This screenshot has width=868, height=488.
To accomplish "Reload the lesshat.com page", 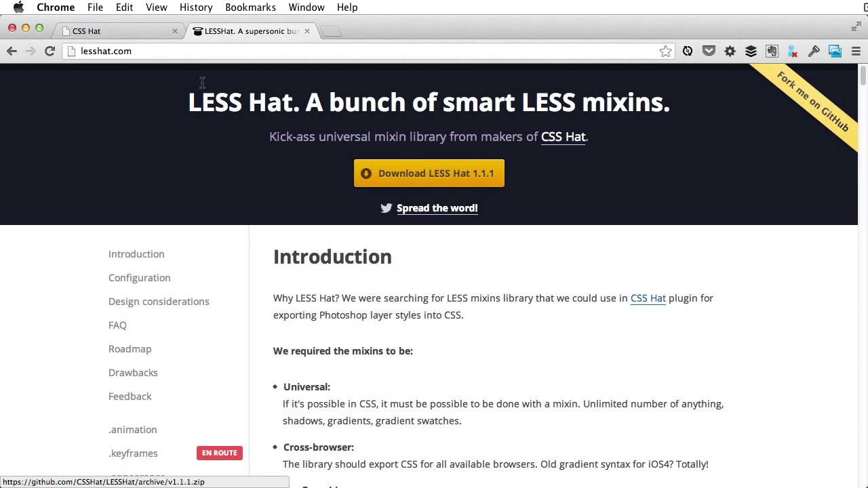I will tap(50, 51).
